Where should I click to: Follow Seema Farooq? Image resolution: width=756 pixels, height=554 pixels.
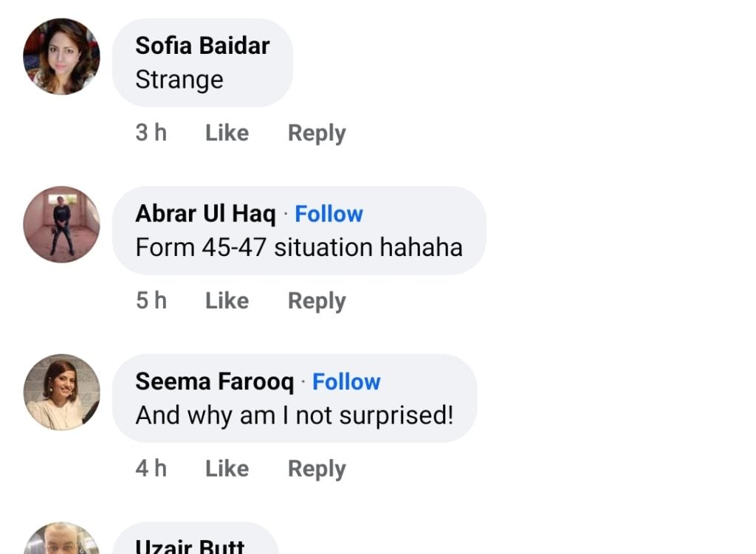tap(346, 381)
